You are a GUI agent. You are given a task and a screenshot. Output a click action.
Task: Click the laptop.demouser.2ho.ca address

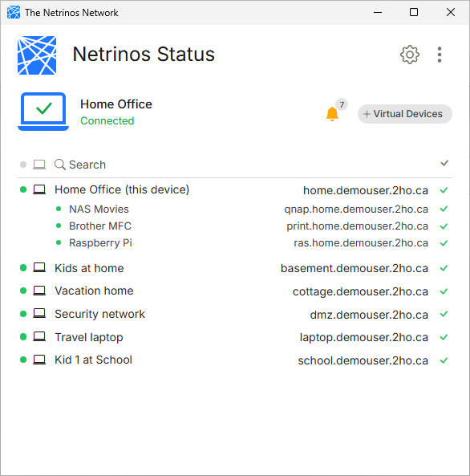point(364,338)
